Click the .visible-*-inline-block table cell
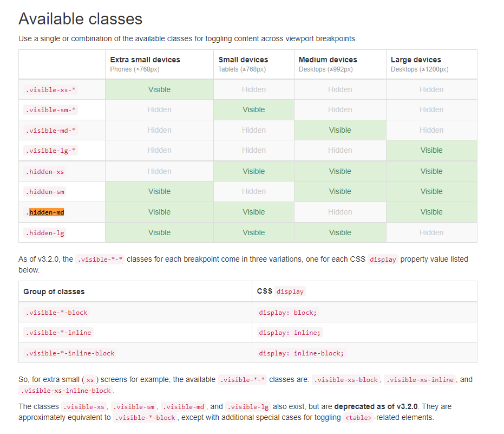Viewport: 504px width, 434px height. pyautogui.click(x=70, y=353)
